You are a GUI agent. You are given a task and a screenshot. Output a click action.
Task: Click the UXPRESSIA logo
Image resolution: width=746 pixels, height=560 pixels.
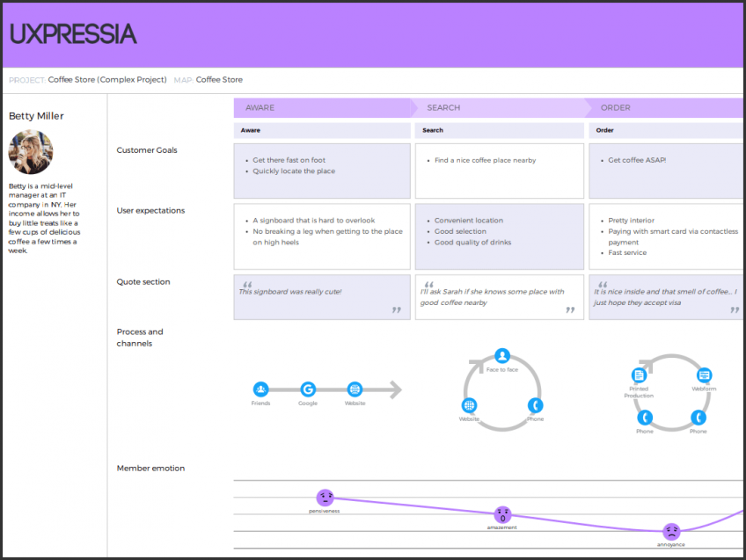[x=74, y=34]
